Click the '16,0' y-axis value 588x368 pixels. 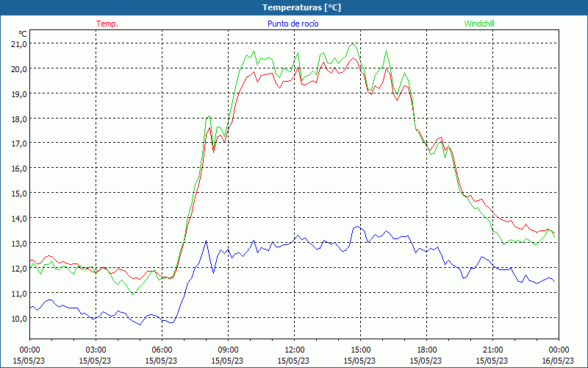coord(19,169)
